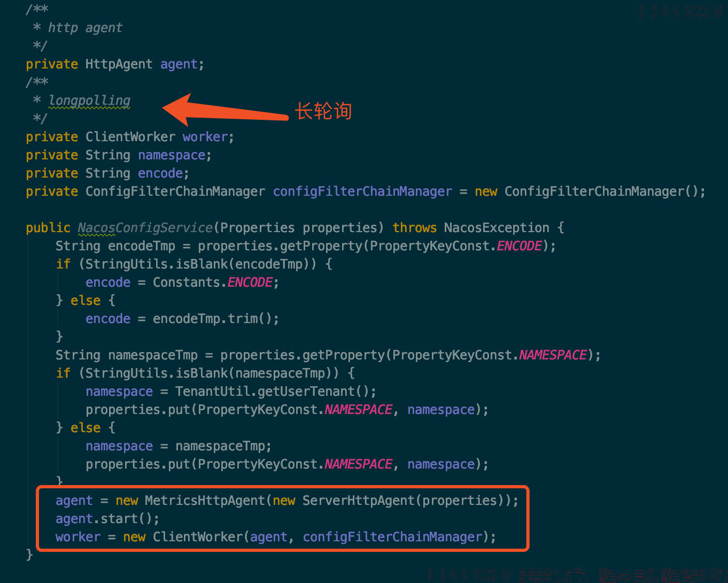Click the encodeTmp.trim() call
The image size is (728, 583).
pyautogui.click(x=212, y=319)
